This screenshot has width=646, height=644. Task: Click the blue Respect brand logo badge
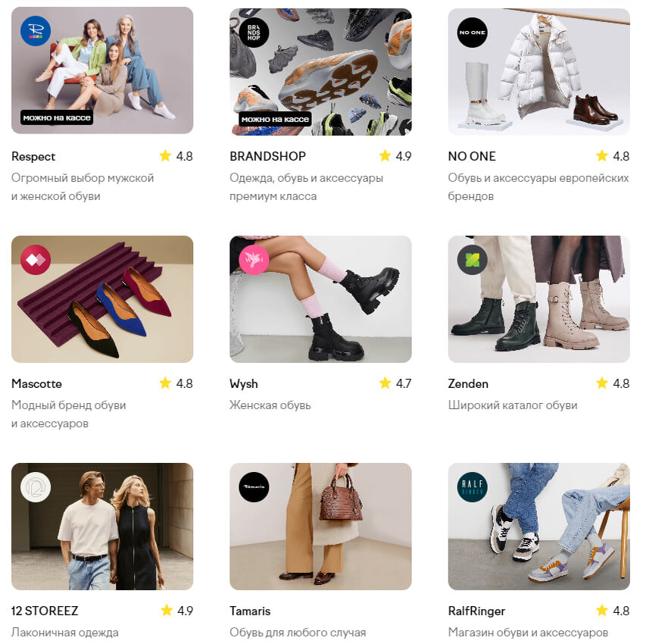pyautogui.click(x=36, y=31)
